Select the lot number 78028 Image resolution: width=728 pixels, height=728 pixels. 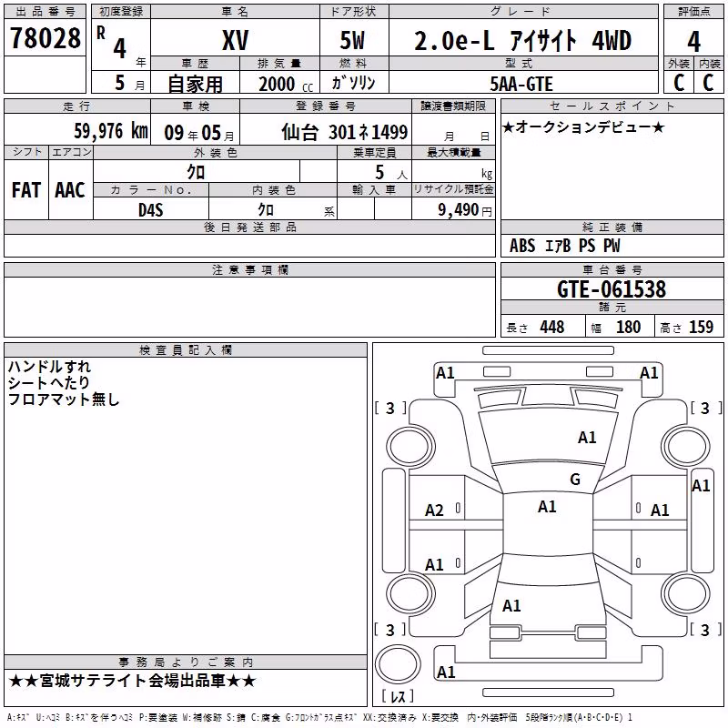[x=45, y=38]
